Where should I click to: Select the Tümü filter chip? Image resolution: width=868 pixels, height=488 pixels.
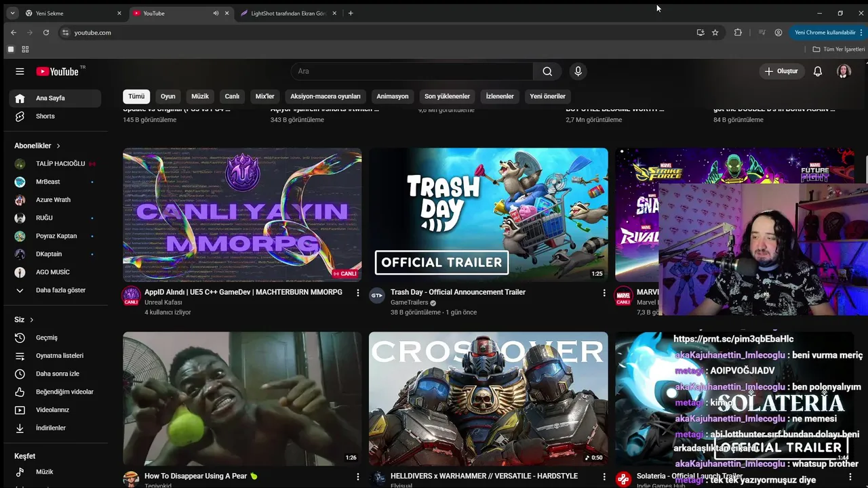click(136, 96)
